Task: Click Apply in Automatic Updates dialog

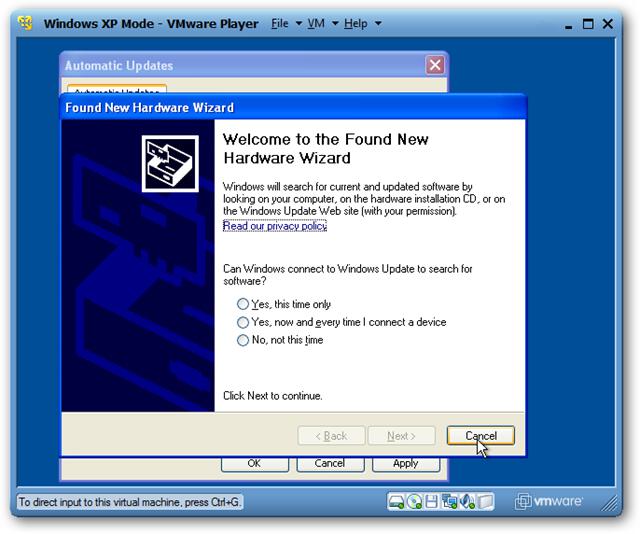Action: coord(405,463)
